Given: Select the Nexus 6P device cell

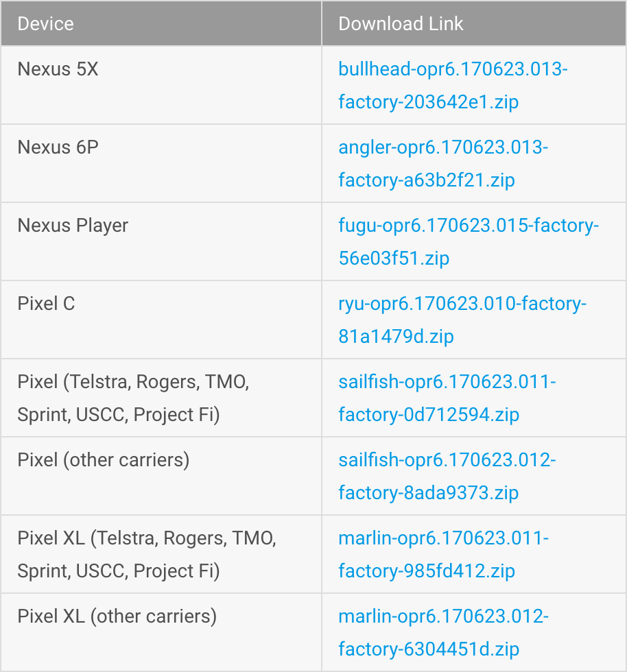Looking at the screenshot, I should (x=58, y=147).
